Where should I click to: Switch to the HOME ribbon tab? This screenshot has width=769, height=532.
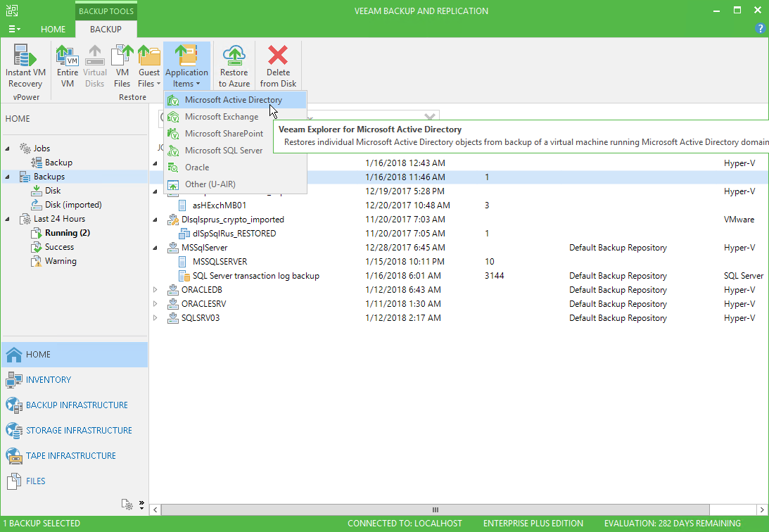(x=53, y=30)
